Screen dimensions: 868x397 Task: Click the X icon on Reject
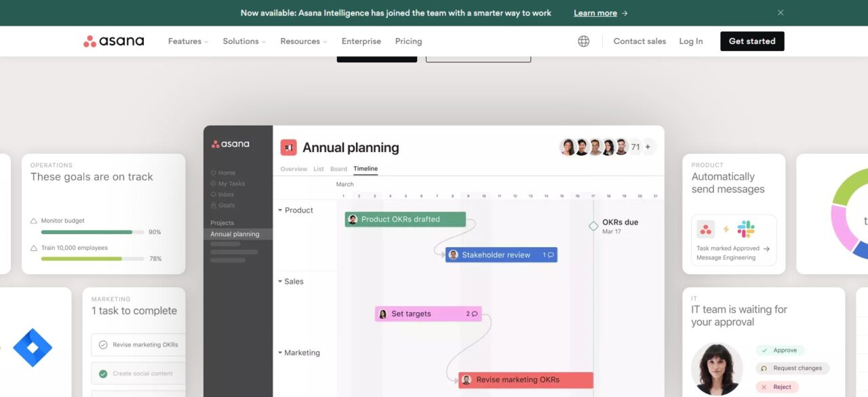click(764, 387)
